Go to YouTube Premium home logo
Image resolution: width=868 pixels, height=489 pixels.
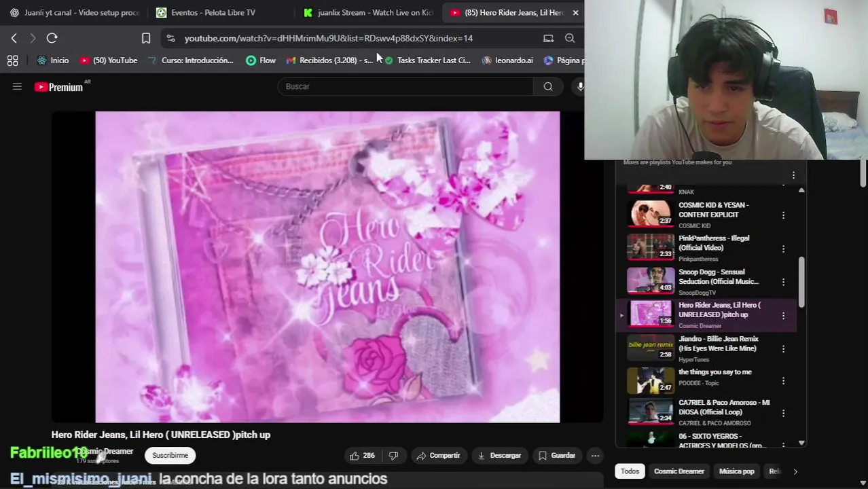pyautogui.click(x=58, y=87)
